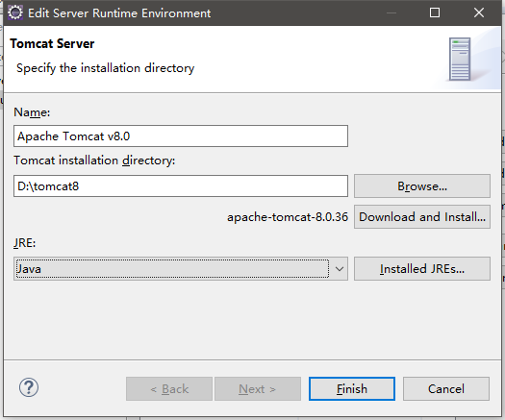Cancel the Edit Server Runtime dialog
Screen dimensions: 505x420
click(x=446, y=389)
